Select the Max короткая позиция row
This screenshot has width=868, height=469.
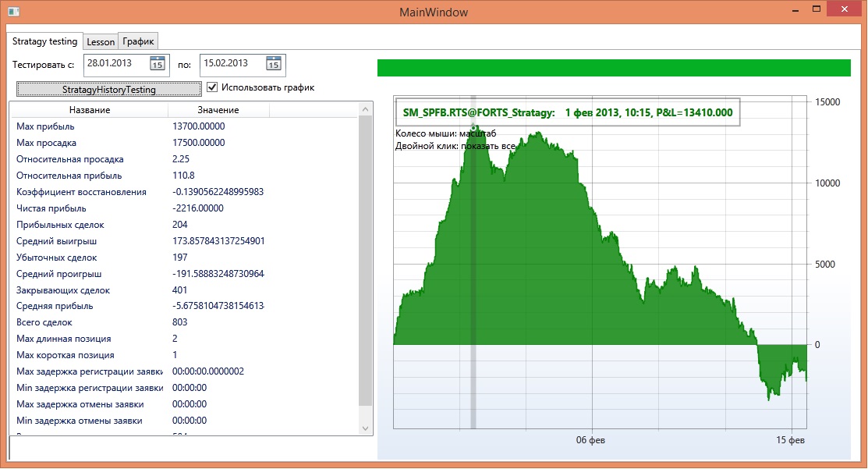click(x=184, y=355)
